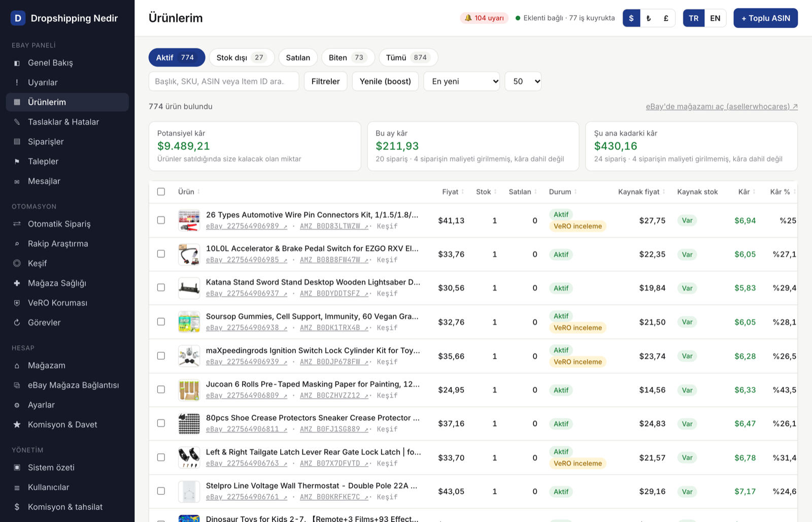The image size is (812, 522).
Task: Check the Soursop Gummies row checkbox
Action: tap(161, 322)
